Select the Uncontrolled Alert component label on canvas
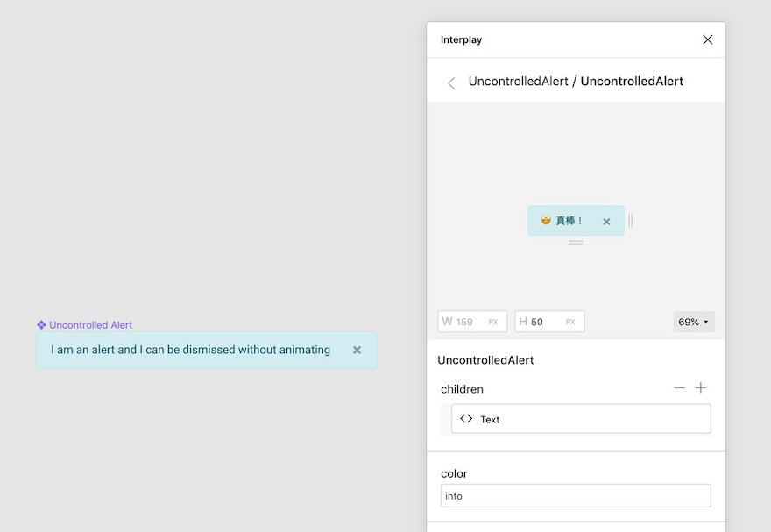The image size is (771, 532). (90, 325)
